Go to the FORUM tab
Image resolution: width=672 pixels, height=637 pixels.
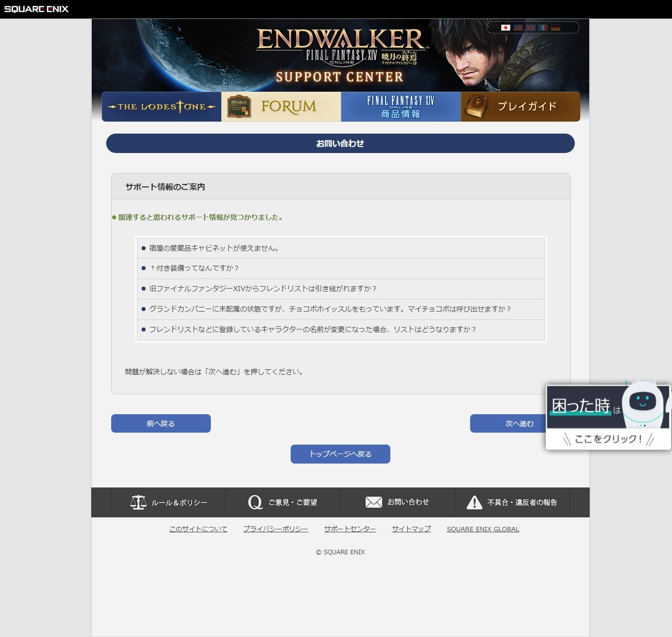point(281,107)
